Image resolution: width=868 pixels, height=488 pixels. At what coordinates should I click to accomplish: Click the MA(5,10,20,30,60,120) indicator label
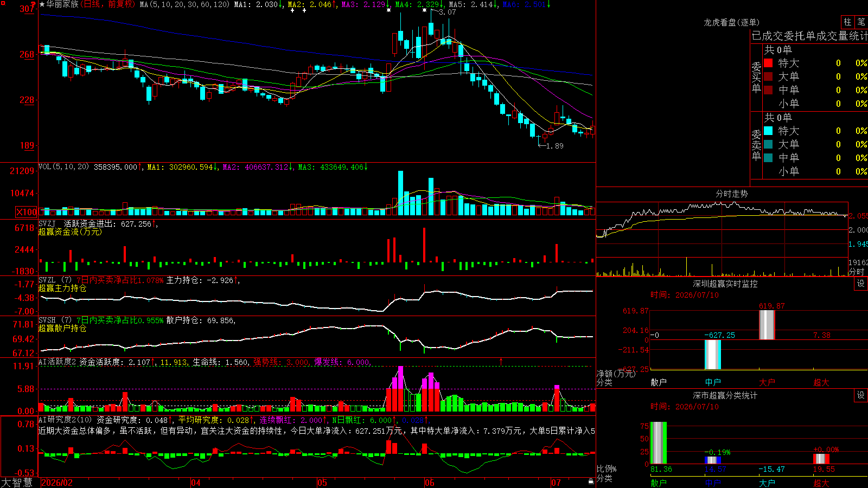[x=184, y=4]
